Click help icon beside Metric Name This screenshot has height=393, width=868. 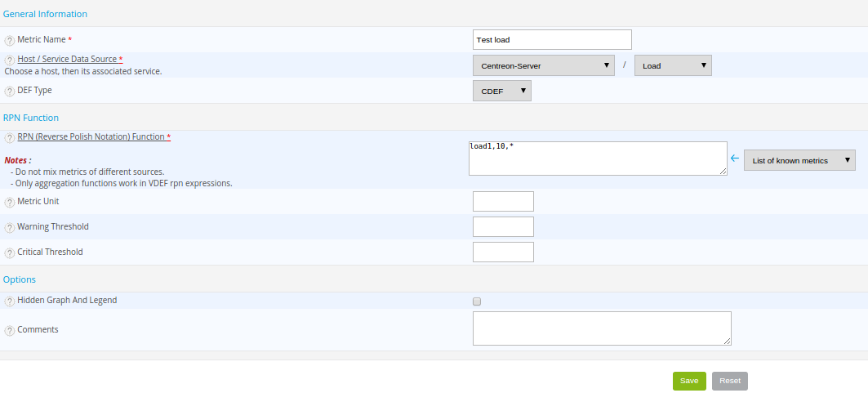click(10, 40)
